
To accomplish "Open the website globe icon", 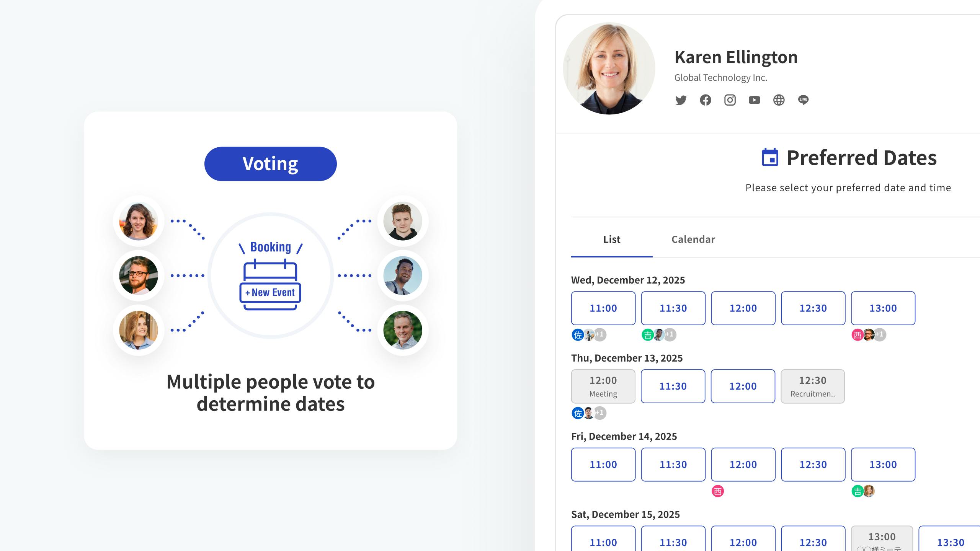I will [779, 100].
